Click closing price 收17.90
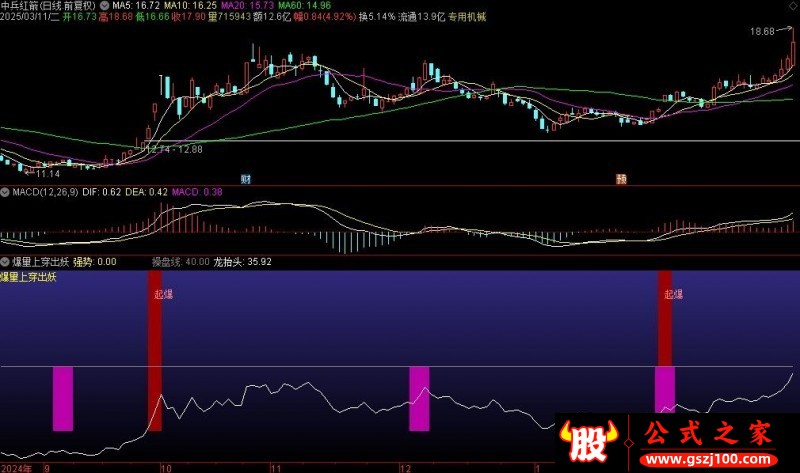 coord(189,17)
